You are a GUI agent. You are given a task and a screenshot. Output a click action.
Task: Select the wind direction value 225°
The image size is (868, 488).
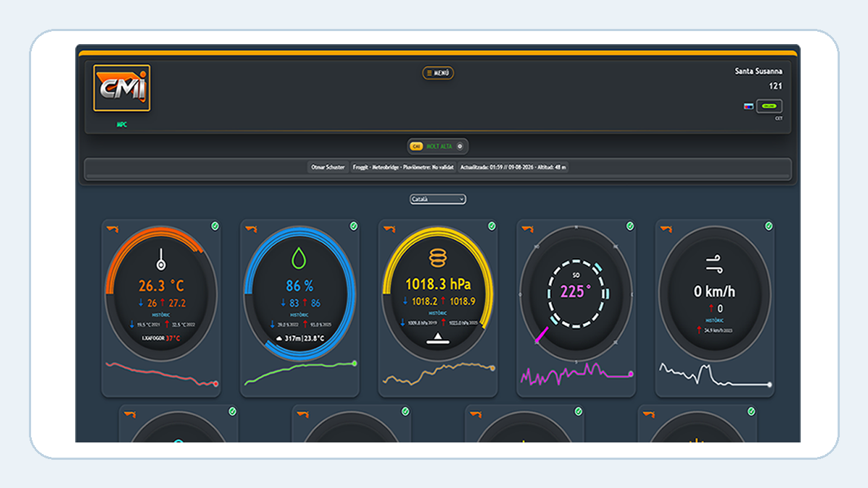pyautogui.click(x=576, y=292)
